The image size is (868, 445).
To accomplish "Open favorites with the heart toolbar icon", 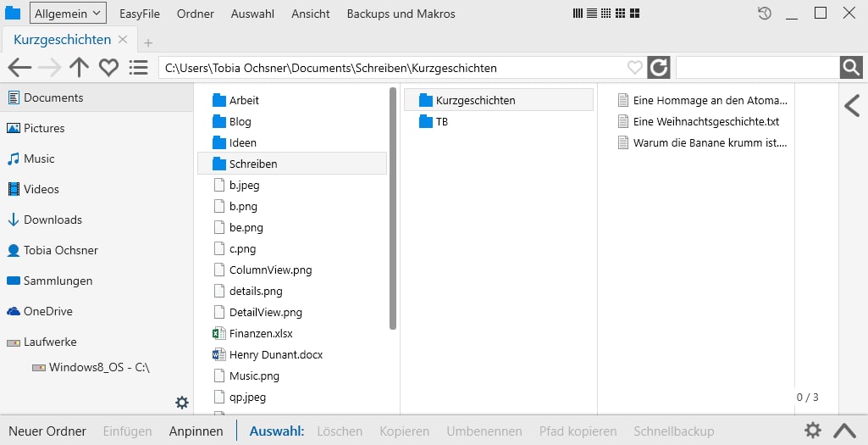I will (108, 68).
